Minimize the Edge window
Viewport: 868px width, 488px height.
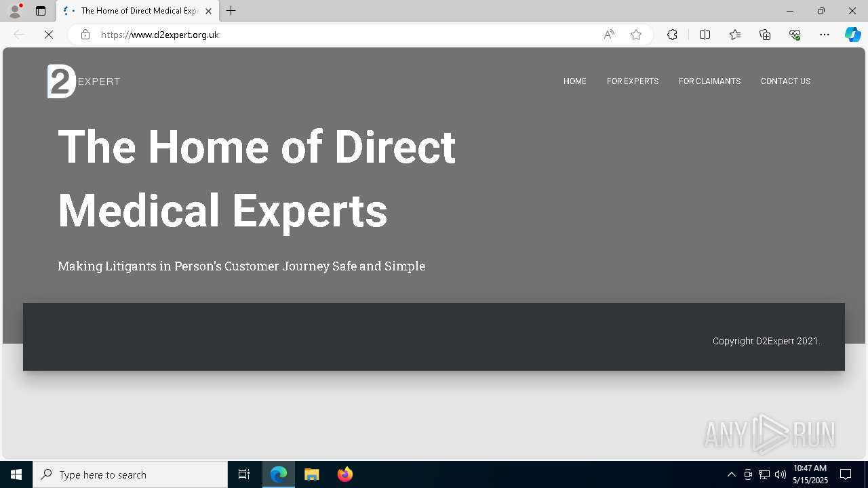(x=789, y=11)
